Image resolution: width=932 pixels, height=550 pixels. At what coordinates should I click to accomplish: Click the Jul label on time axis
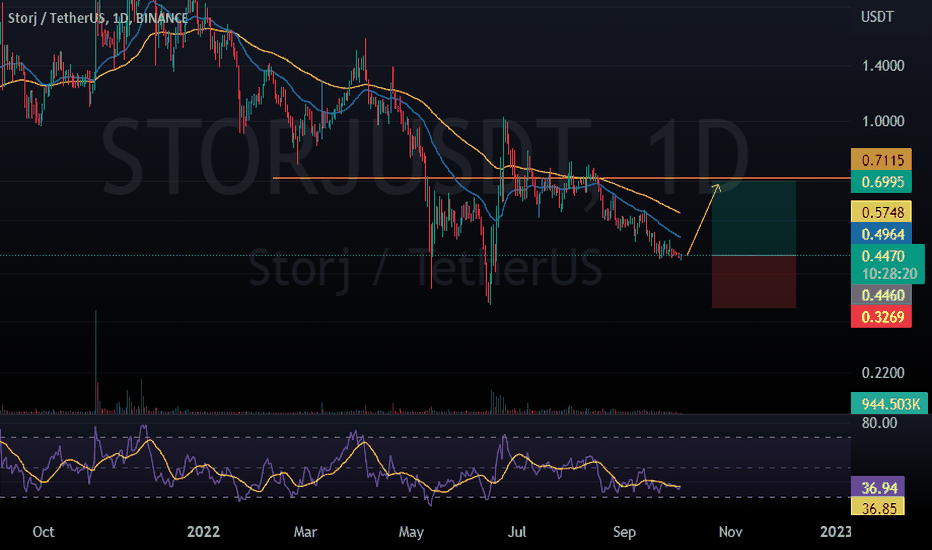[517, 532]
